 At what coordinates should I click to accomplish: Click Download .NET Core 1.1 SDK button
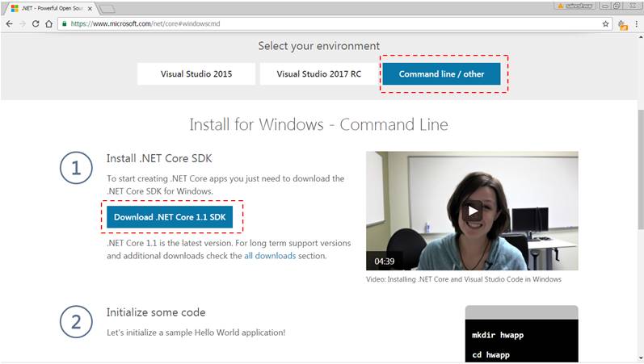(170, 217)
